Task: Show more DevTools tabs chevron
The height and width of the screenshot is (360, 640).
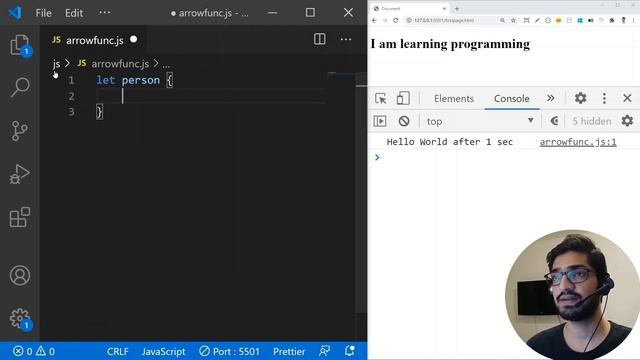Action: pyautogui.click(x=551, y=98)
